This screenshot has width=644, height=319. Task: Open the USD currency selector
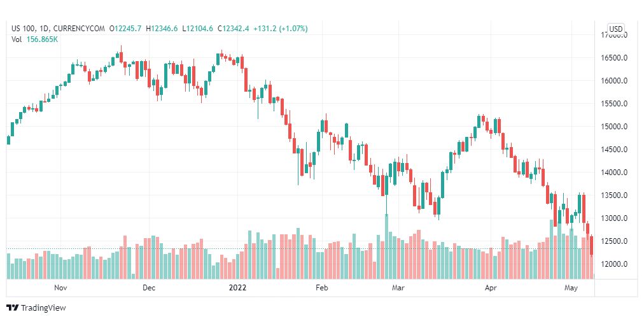click(615, 29)
